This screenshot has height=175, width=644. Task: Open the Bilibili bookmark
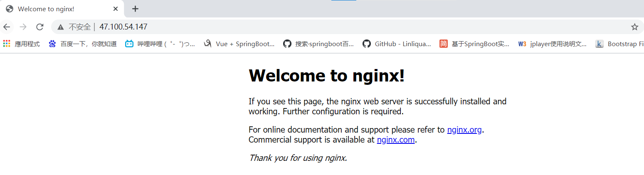pos(160,44)
